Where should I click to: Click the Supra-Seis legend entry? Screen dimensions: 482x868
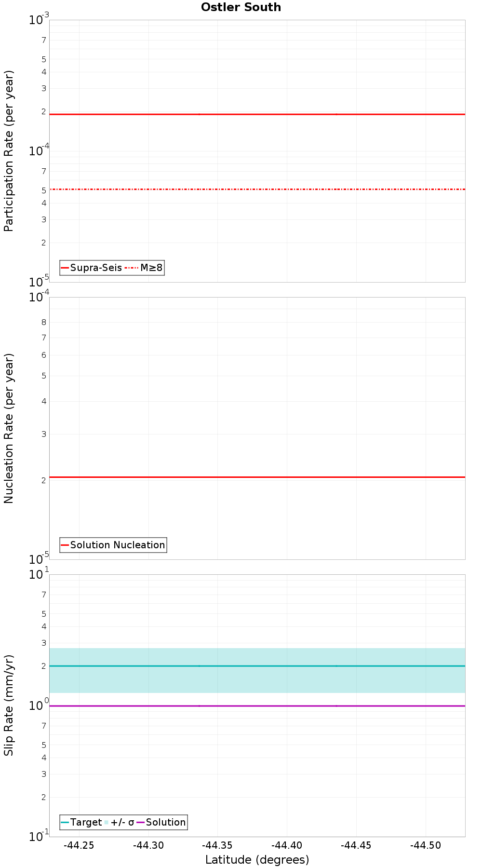point(92,268)
